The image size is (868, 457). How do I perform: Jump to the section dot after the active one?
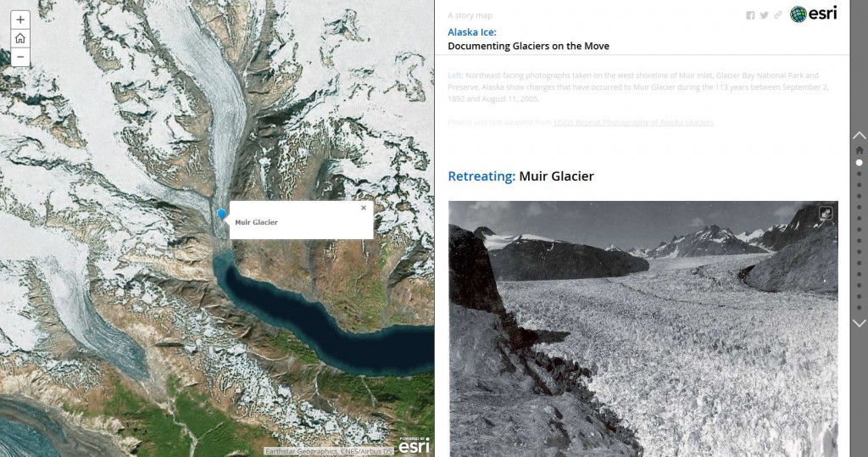coord(860,173)
